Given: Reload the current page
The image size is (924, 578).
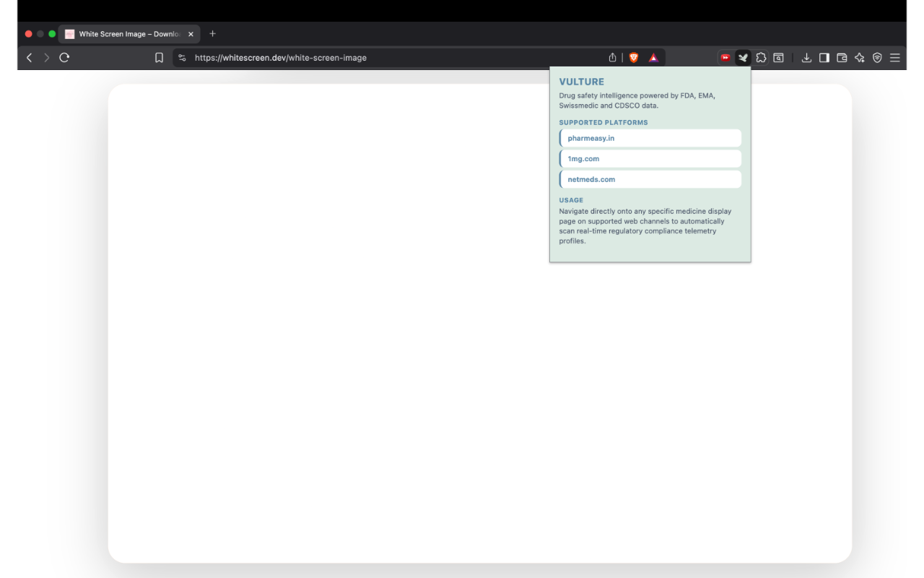Looking at the screenshot, I should 64,58.
